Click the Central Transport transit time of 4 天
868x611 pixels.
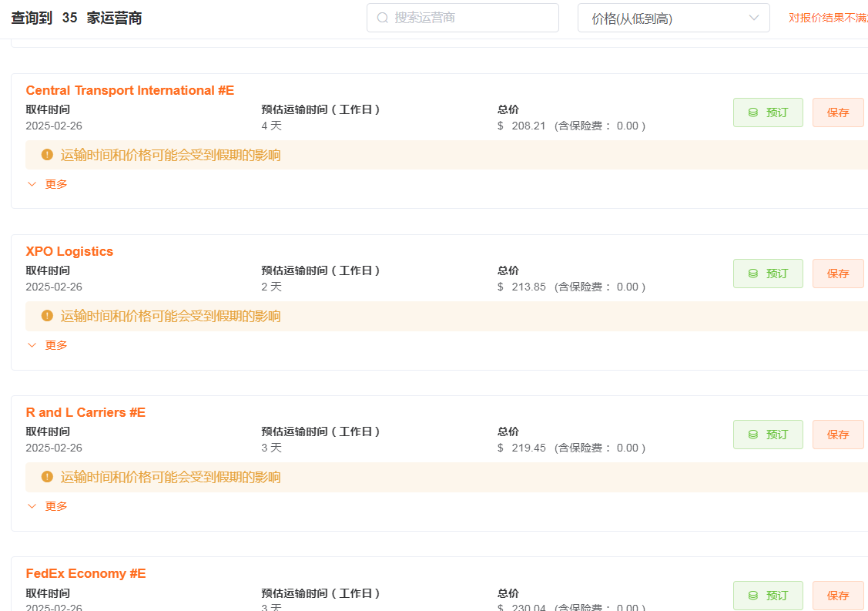[x=272, y=126]
